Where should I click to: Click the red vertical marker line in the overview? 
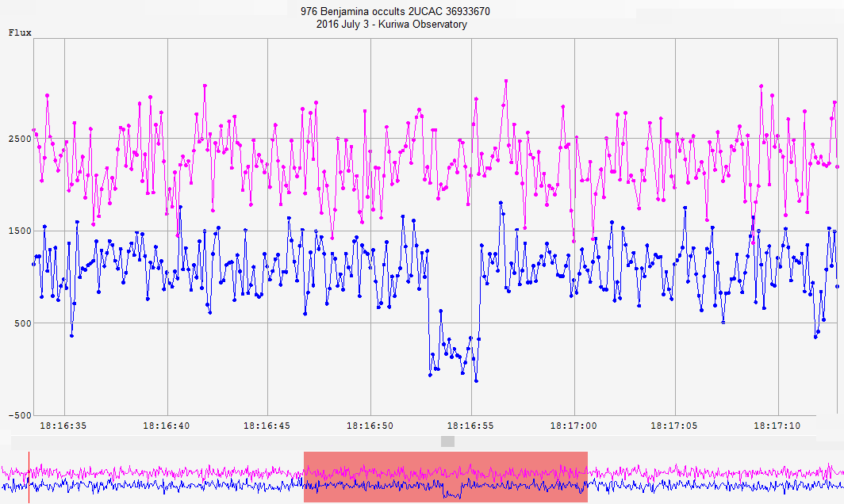pyautogui.click(x=29, y=477)
